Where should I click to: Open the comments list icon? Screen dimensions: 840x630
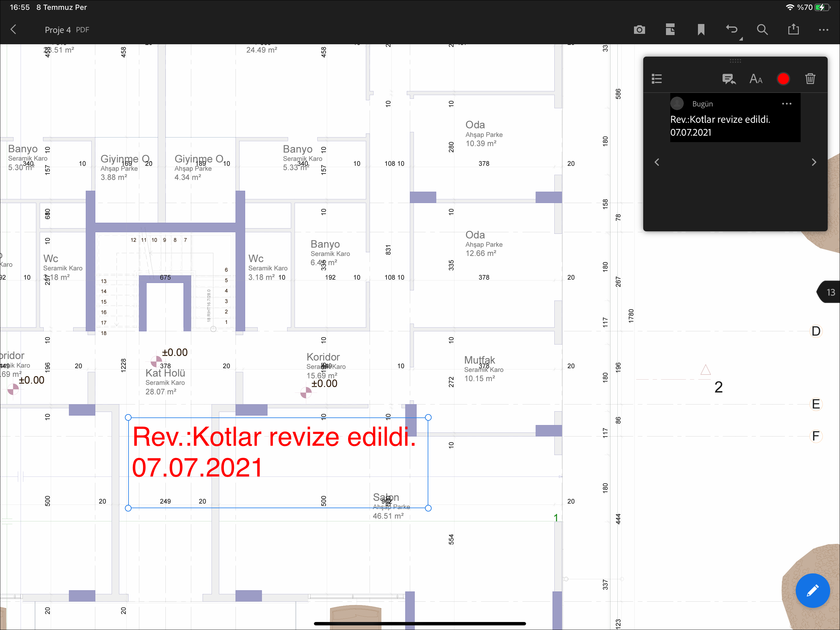coord(656,79)
